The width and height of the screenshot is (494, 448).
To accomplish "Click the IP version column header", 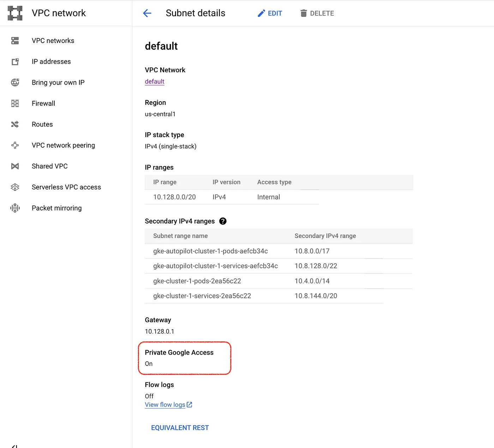I will pyautogui.click(x=227, y=182).
